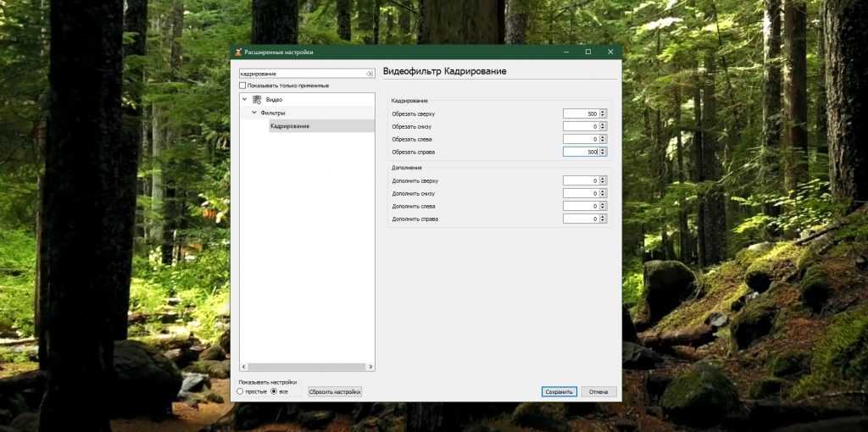Click the 'Обрезать сверху' value field
868x432 pixels.
pos(581,114)
